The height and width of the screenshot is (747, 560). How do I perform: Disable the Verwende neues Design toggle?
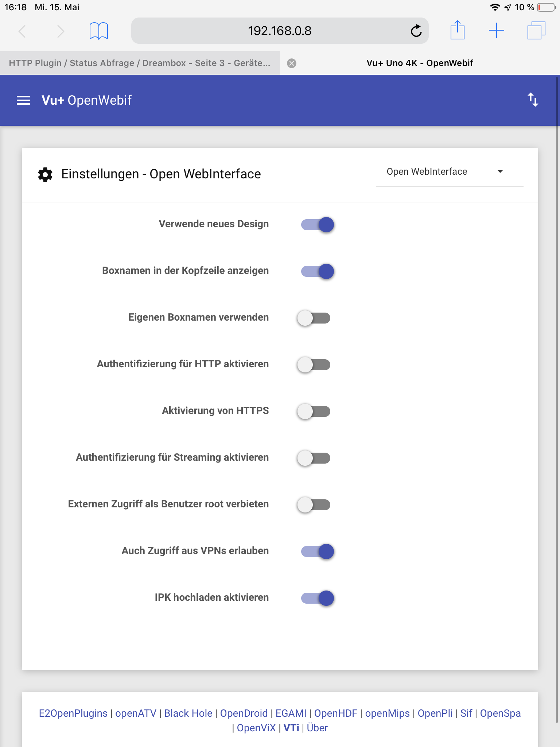(x=317, y=225)
